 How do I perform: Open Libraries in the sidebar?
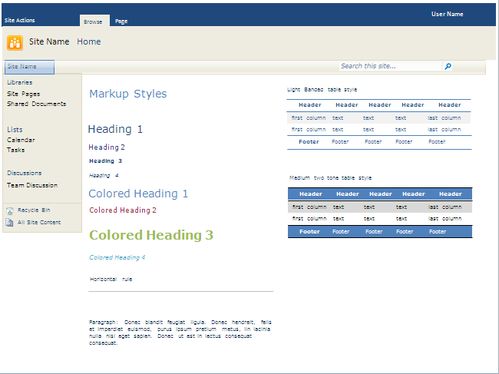tap(20, 82)
